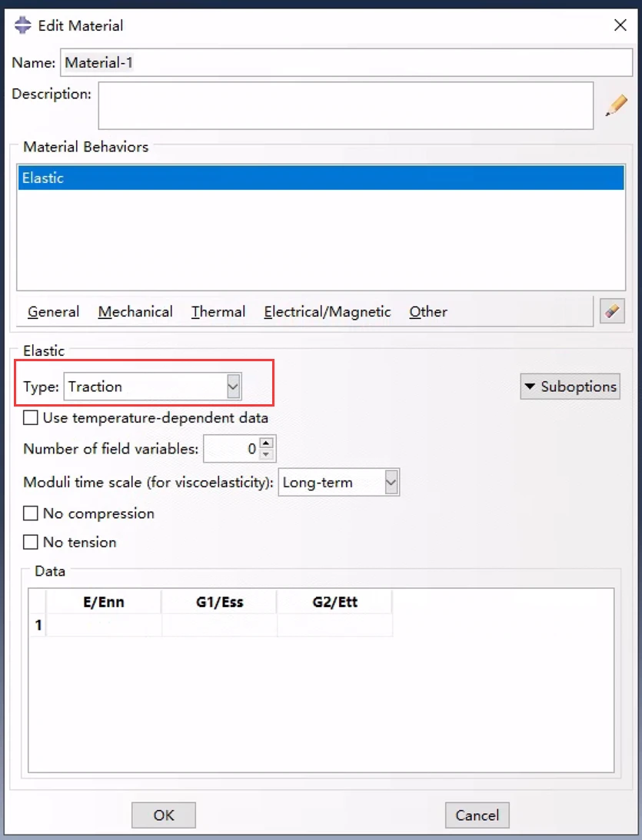Open the Mechanical menu

point(135,312)
